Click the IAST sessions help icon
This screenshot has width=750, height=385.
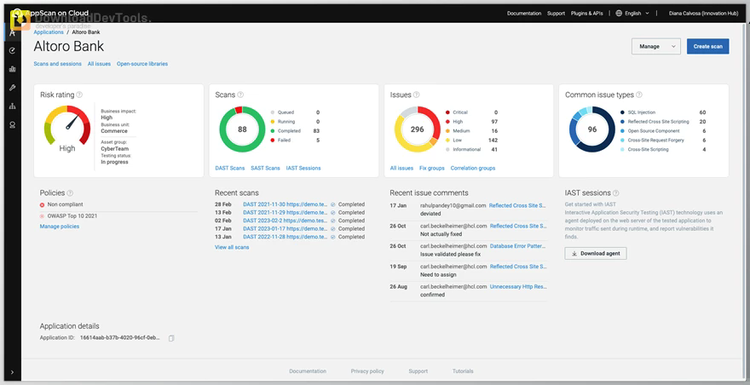(x=616, y=193)
